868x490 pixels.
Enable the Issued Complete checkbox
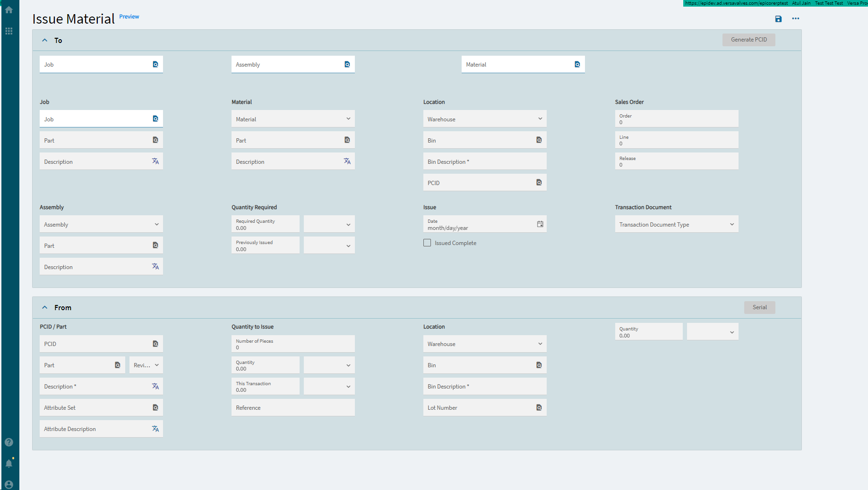click(x=427, y=243)
